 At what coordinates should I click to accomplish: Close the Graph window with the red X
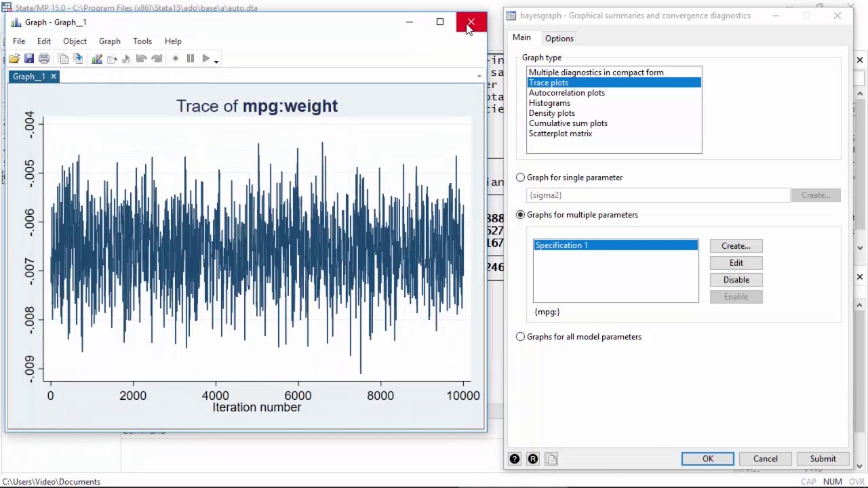(471, 22)
